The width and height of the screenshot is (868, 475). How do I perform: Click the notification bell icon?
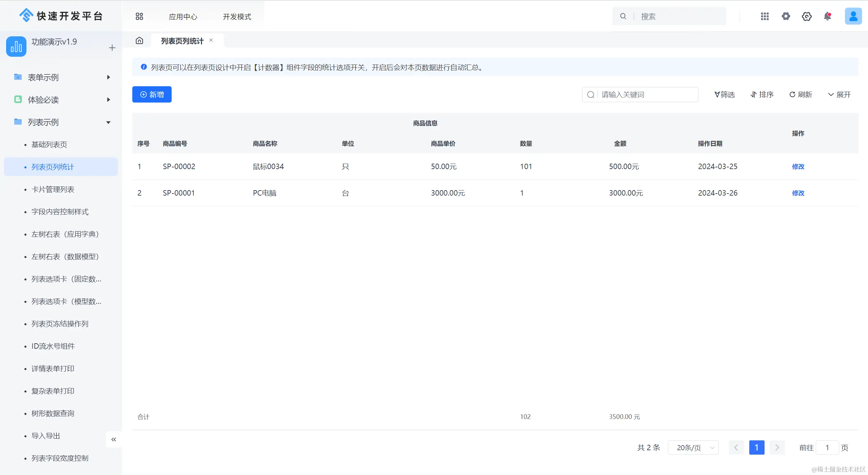coord(827,16)
